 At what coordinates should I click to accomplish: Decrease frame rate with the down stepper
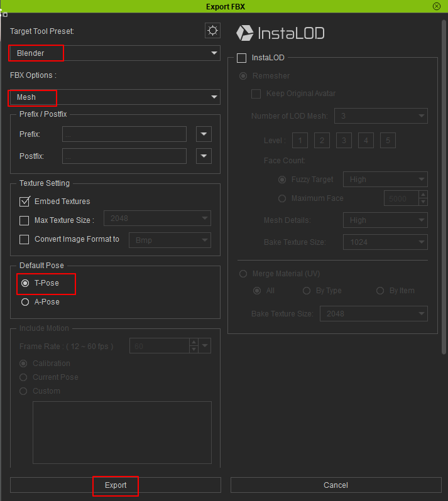(x=194, y=350)
